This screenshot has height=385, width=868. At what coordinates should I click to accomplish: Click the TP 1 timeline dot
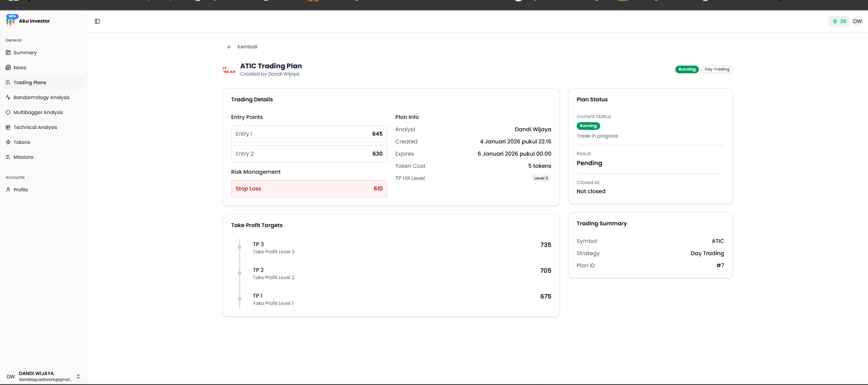point(239,299)
